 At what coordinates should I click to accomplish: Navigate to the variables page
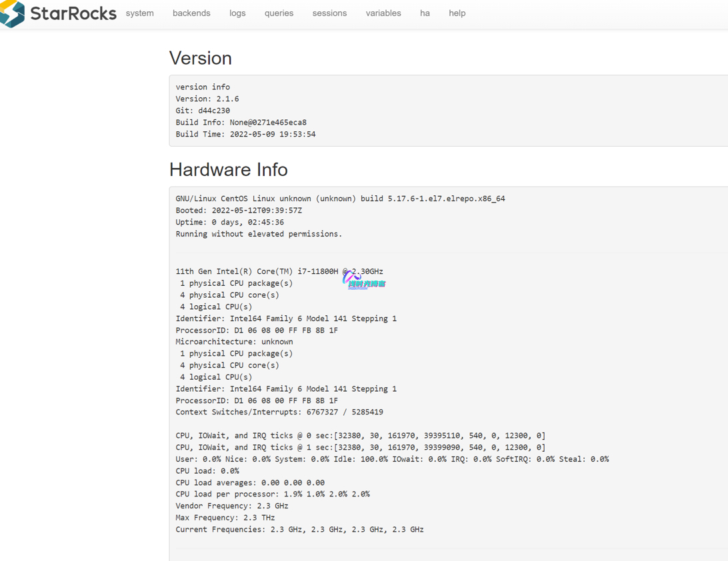[x=383, y=13]
